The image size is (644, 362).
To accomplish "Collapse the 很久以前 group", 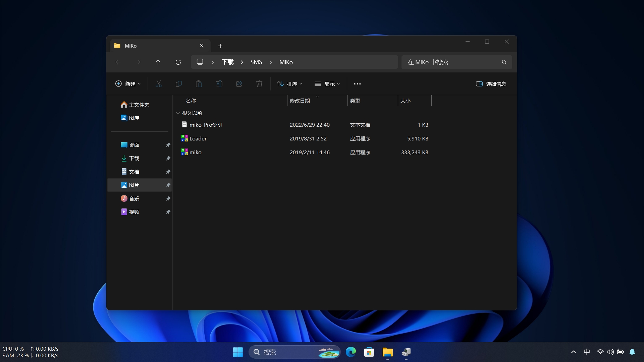I will (x=178, y=113).
